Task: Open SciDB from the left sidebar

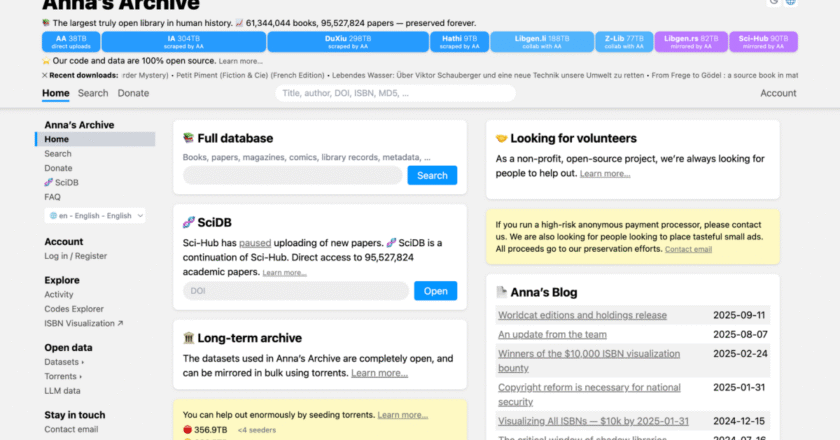Action: [x=62, y=183]
